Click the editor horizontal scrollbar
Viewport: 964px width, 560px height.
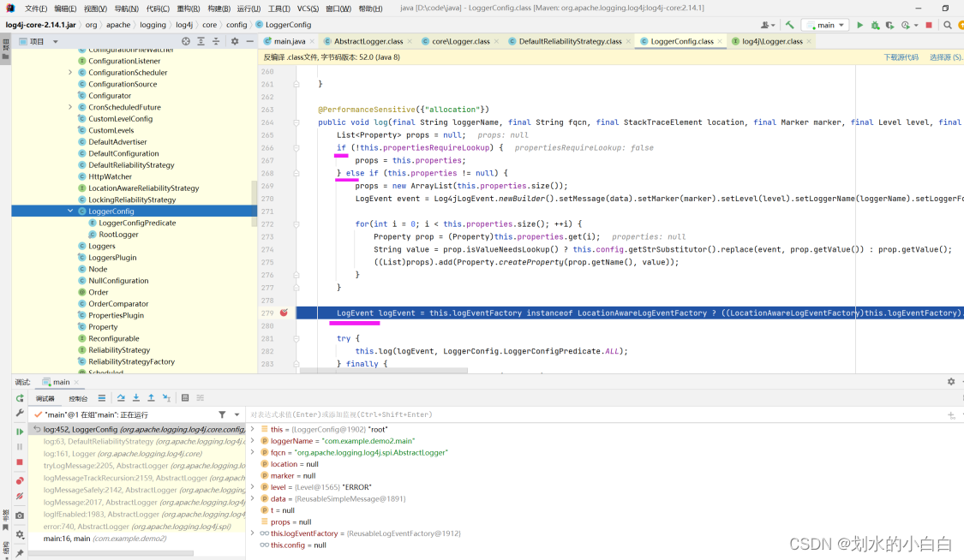click(384, 370)
